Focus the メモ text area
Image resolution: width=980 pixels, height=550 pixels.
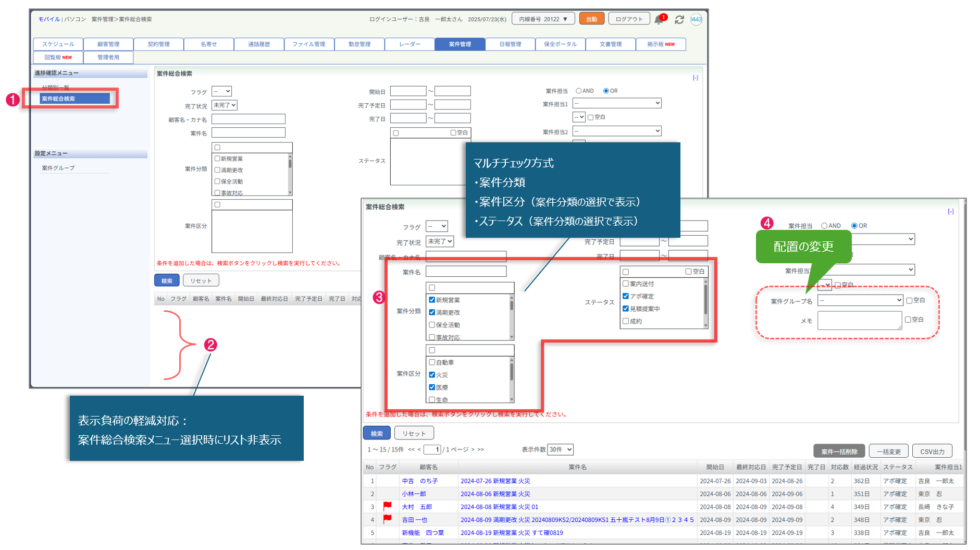pos(860,320)
